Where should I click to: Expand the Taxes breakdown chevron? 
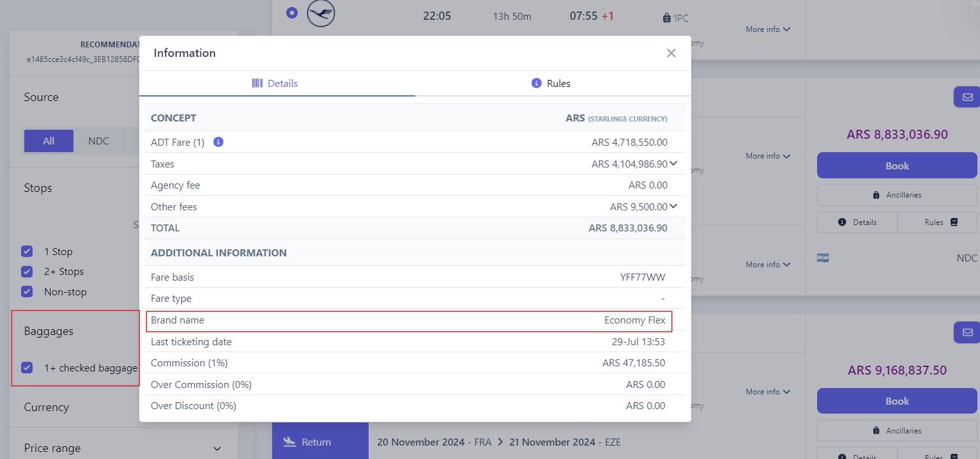[x=673, y=164]
